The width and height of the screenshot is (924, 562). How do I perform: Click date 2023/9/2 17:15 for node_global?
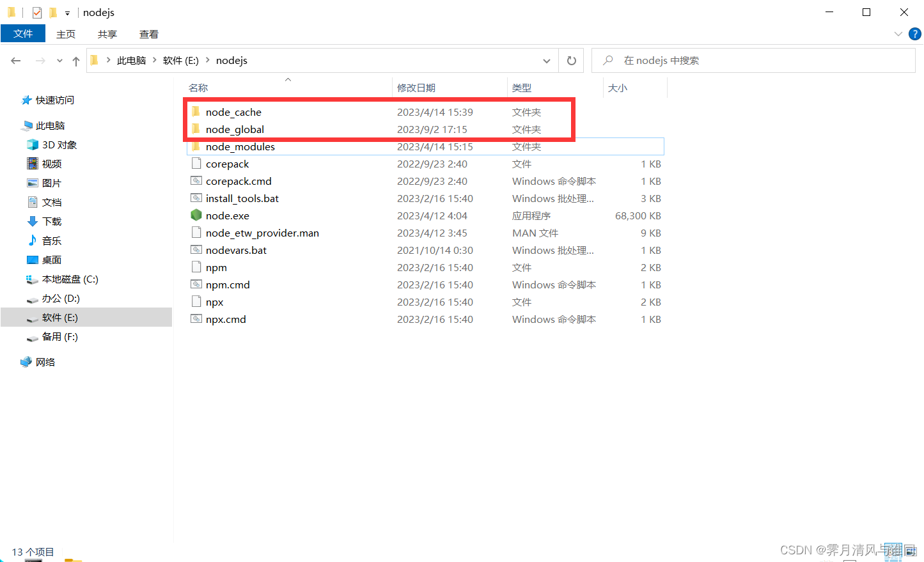point(432,129)
